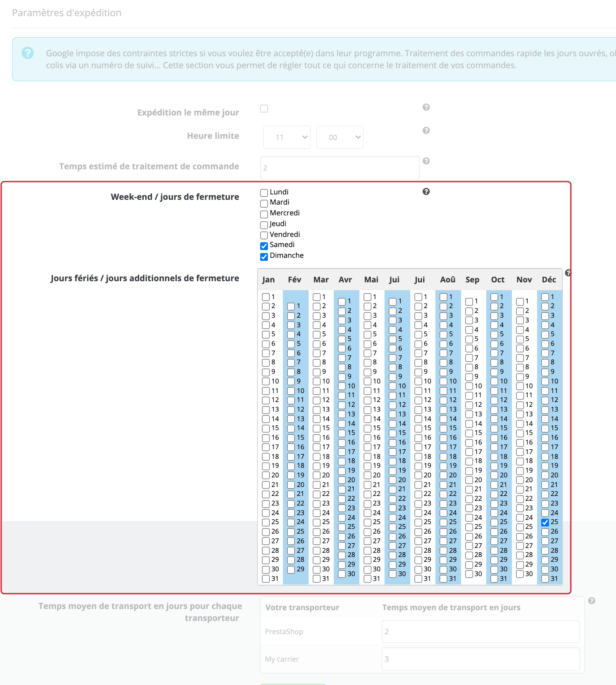This screenshot has height=685, width=616.
Task: Check Déc 31 checkbox
Action: click(x=545, y=579)
